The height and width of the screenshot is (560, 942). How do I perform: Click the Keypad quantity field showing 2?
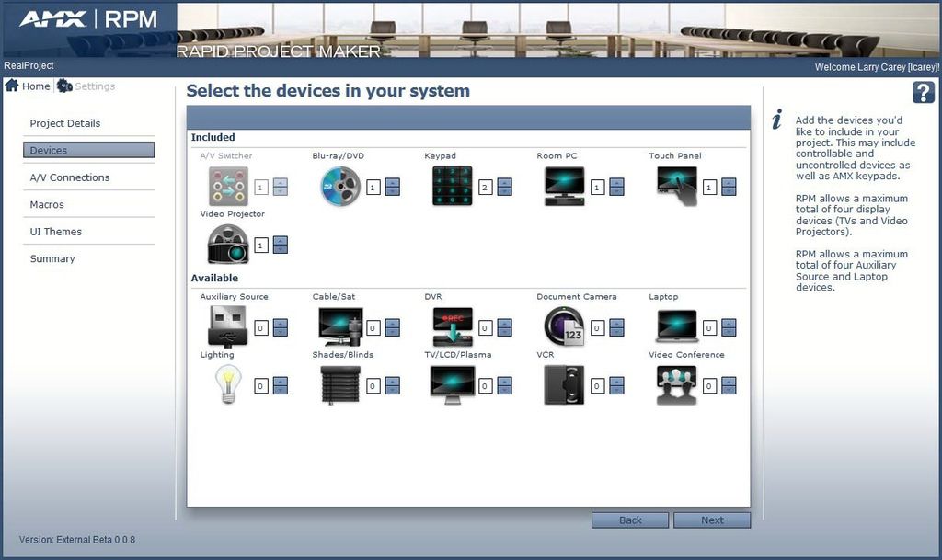point(486,188)
